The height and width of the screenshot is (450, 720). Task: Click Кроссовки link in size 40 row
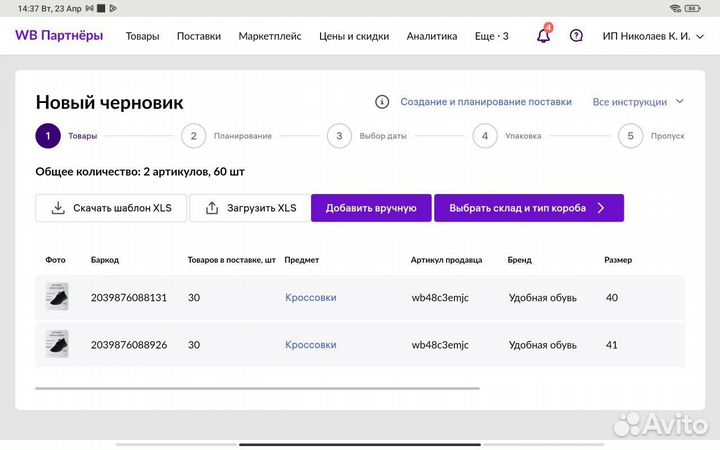point(311,297)
